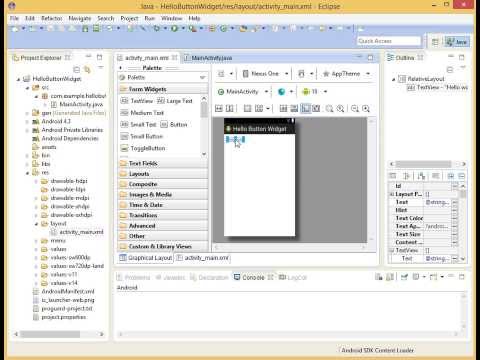Switch to the Graphical Layout tab
This screenshot has width=480, height=360.
point(146,258)
